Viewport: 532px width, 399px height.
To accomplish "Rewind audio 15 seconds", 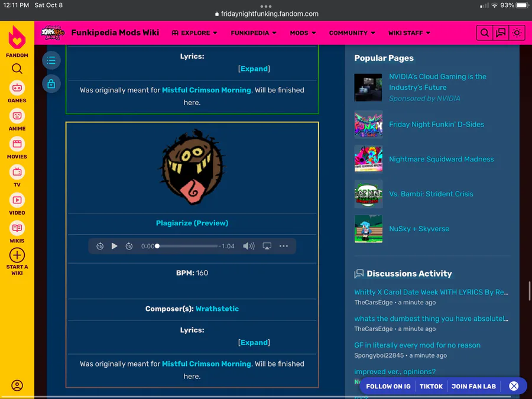I will 100,246.
